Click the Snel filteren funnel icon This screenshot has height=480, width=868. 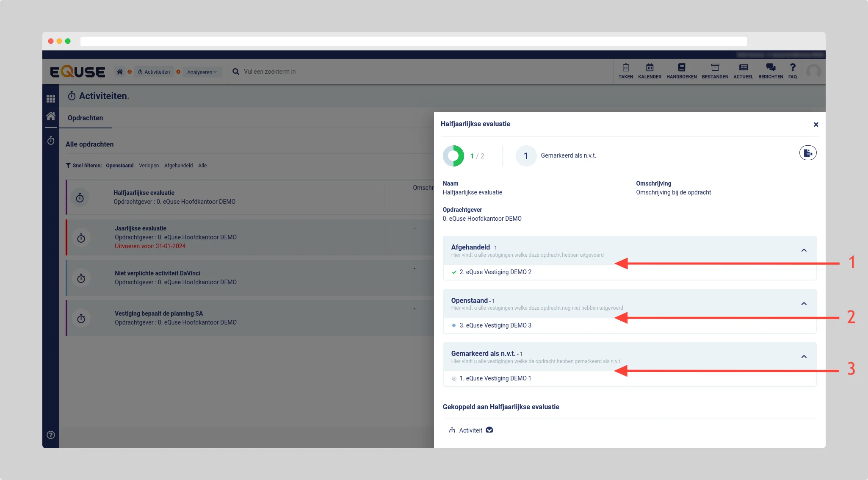(x=68, y=166)
